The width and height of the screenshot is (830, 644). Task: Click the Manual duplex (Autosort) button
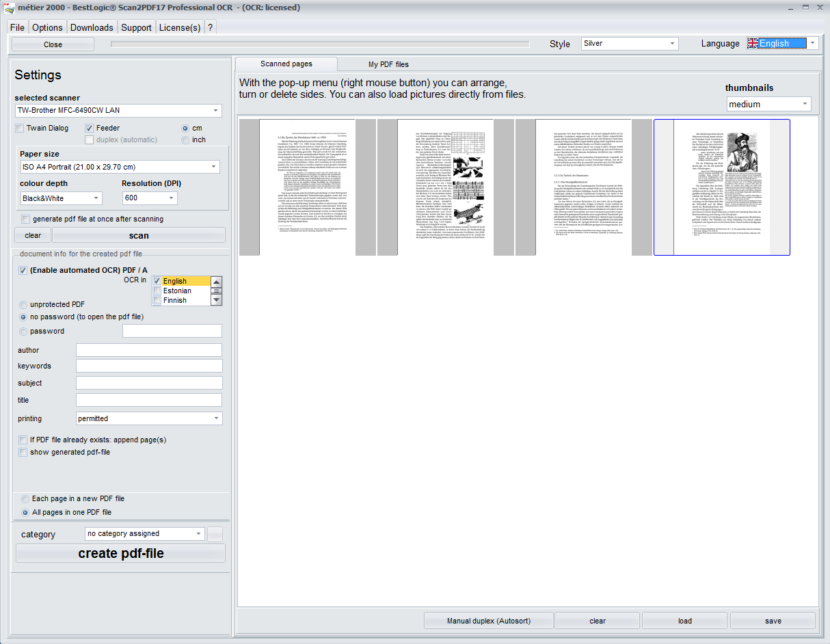[488, 621]
